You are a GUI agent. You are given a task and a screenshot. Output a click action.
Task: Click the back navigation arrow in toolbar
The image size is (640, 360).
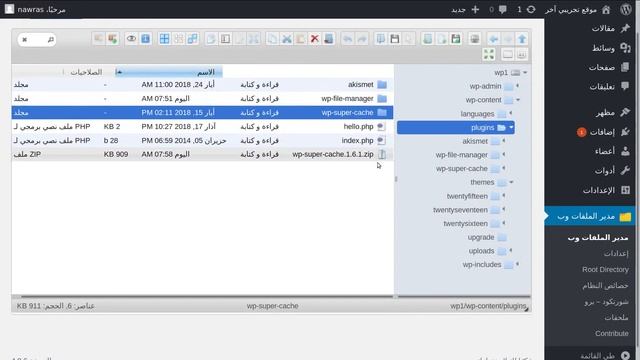[493, 39]
